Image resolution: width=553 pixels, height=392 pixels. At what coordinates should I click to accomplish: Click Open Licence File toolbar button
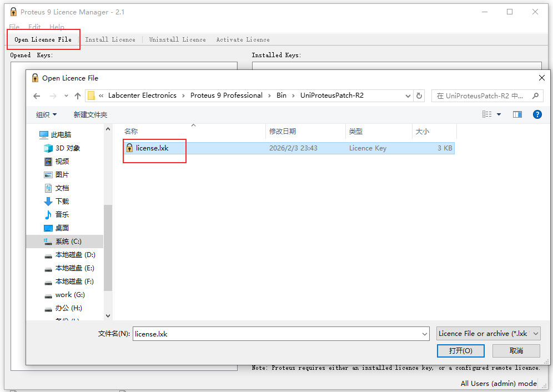[x=43, y=39]
